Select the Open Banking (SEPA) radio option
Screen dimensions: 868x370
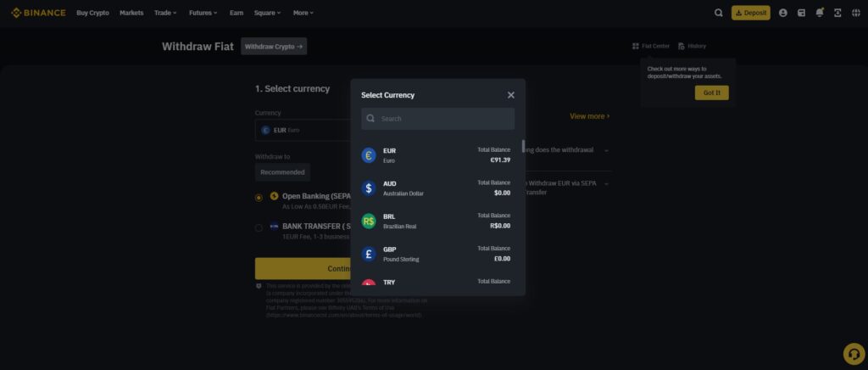pos(259,198)
